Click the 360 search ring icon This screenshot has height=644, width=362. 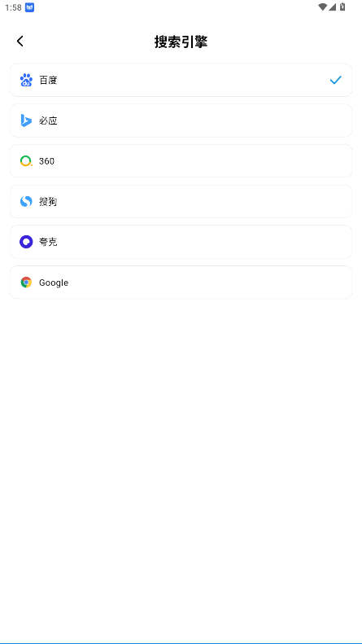point(26,161)
